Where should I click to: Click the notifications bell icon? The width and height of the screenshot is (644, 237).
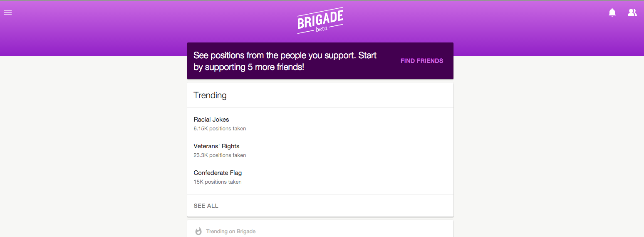[612, 12]
